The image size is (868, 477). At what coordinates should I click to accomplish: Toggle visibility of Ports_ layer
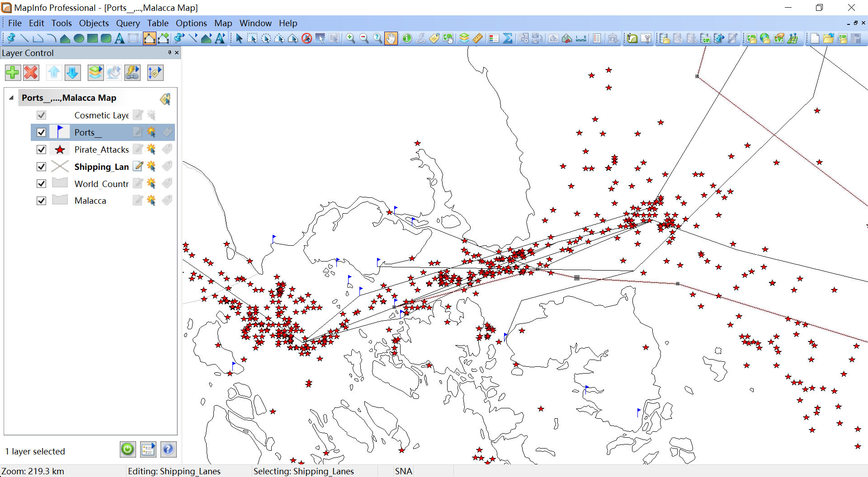coord(41,132)
